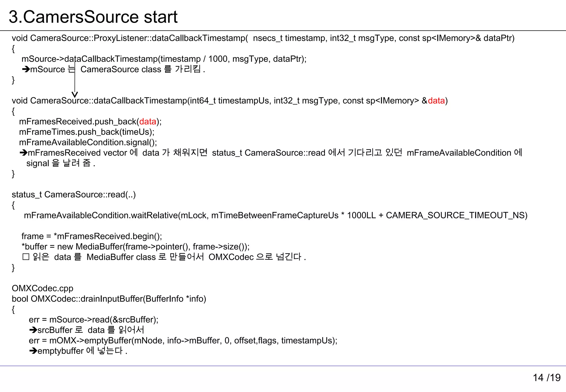
Task: Click the line 'err = mOMX->emptyBuffer(mNode, info->mBuffer...'
Action: click(183, 341)
